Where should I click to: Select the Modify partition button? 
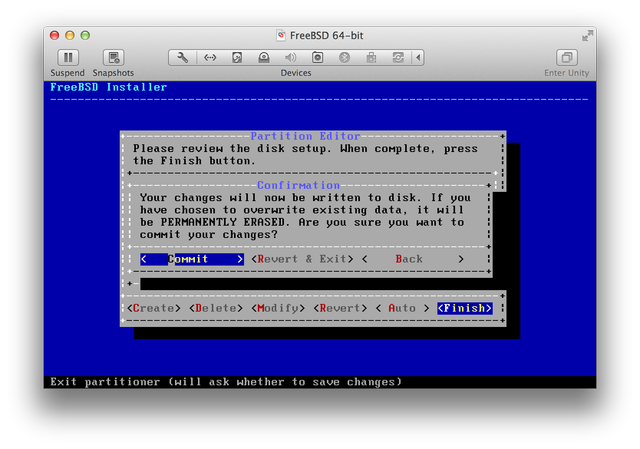click(x=278, y=308)
